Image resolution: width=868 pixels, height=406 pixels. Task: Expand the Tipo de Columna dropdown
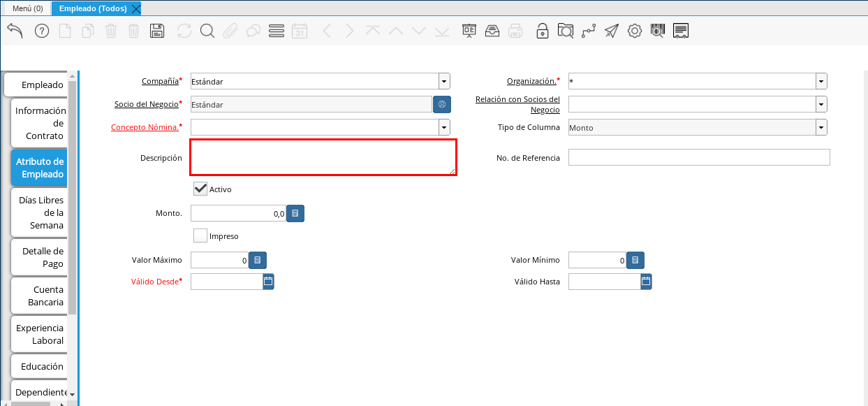coord(821,127)
